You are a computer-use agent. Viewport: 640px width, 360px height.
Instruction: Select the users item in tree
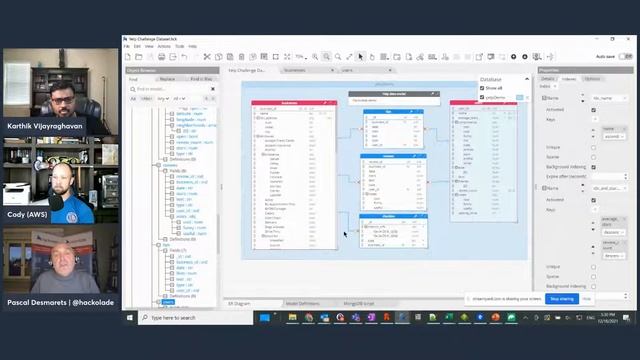168,302
